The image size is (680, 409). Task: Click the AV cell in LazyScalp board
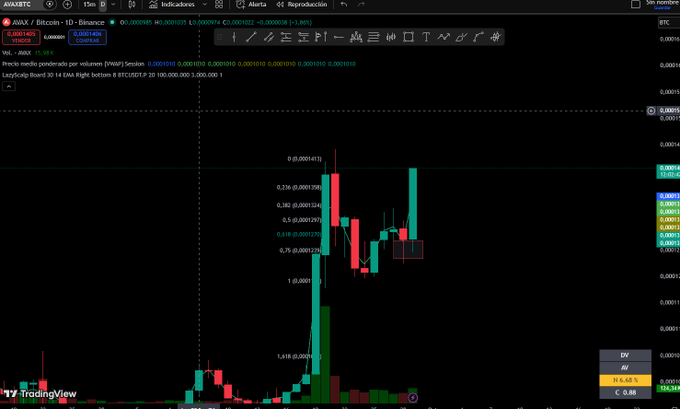tap(625, 367)
